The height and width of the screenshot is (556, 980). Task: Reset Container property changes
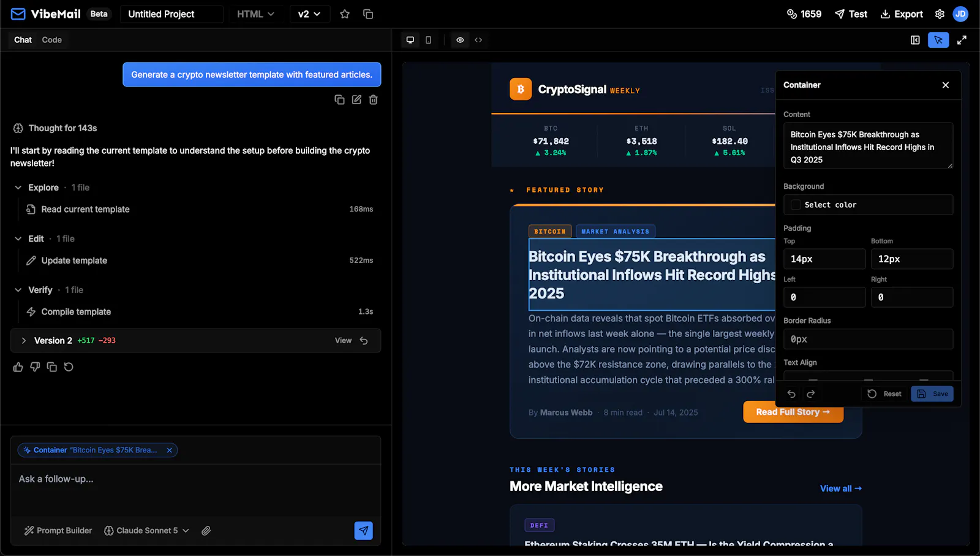point(884,394)
